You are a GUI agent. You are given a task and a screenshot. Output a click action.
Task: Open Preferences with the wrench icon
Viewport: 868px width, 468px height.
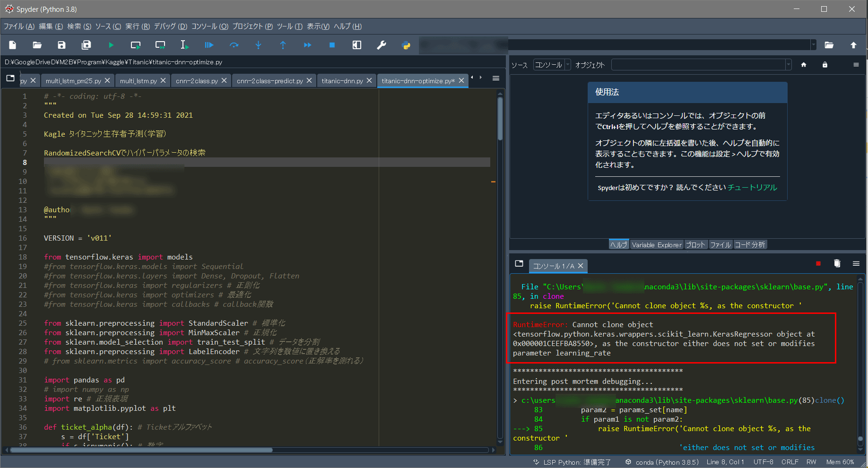381,45
